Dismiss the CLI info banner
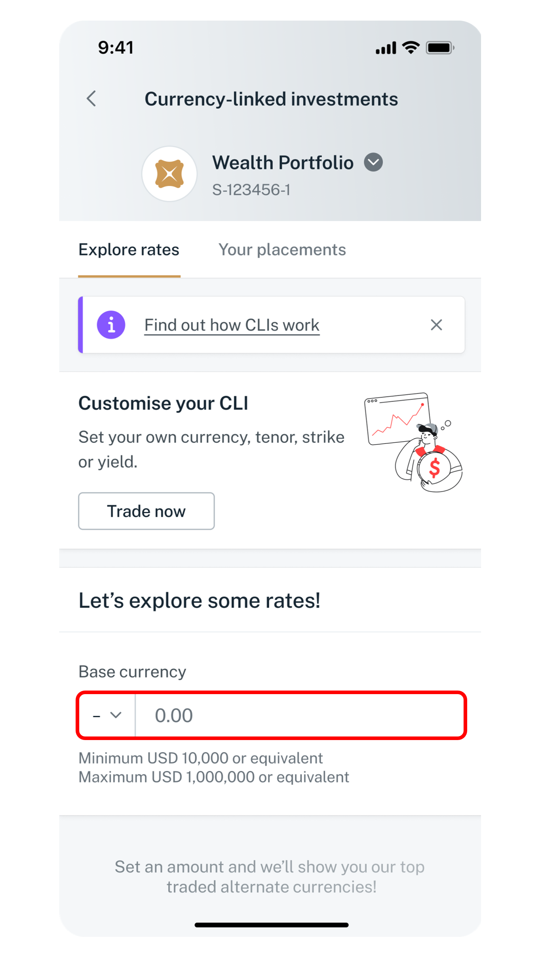 point(436,325)
